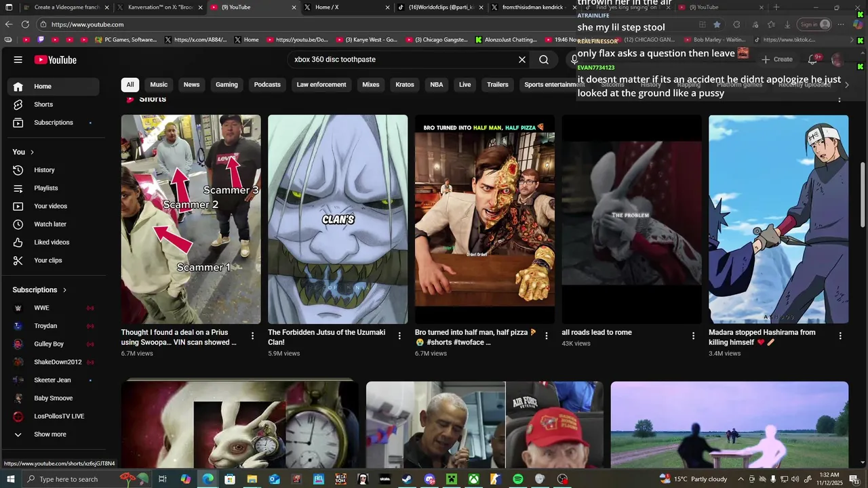
Task: Reload the page with the refresh icon
Action: [x=25, y=24]
